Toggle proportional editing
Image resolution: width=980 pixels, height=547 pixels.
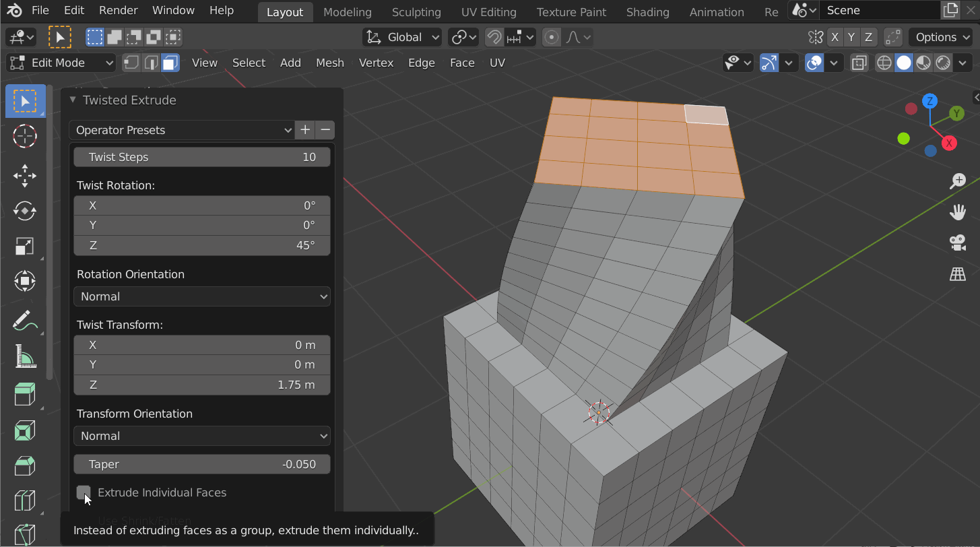click(x=552, y=37)
